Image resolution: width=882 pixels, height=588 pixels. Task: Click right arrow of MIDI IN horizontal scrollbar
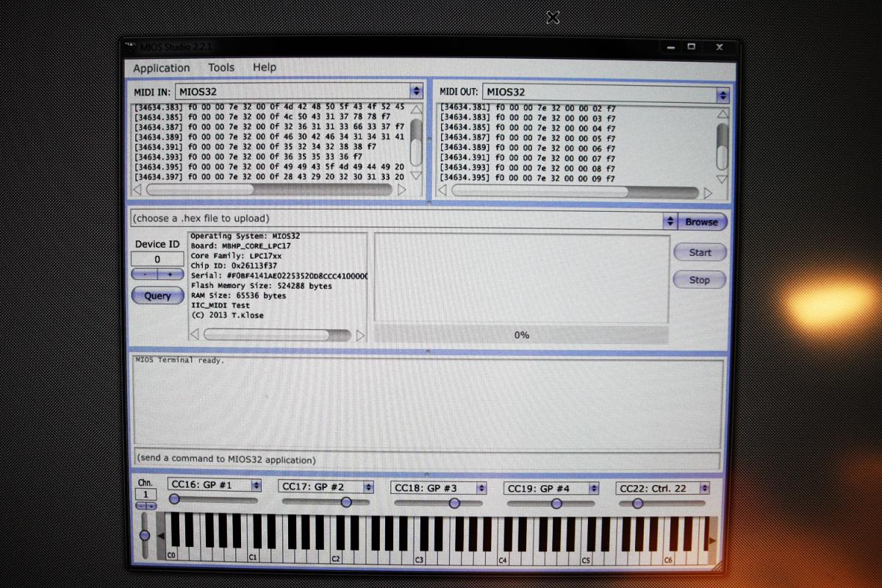401,190
